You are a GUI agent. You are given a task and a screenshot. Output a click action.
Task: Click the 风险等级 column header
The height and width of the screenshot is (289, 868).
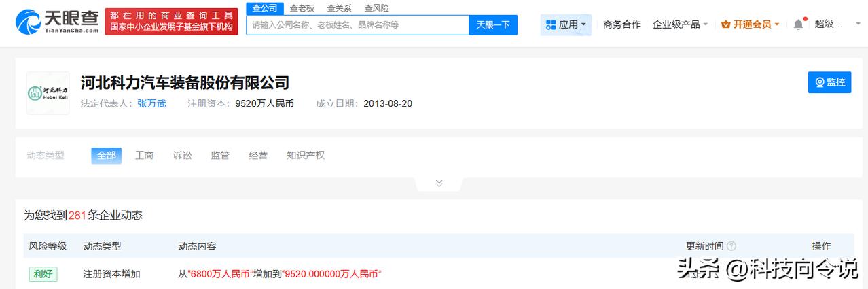click(x=48, y=246)
